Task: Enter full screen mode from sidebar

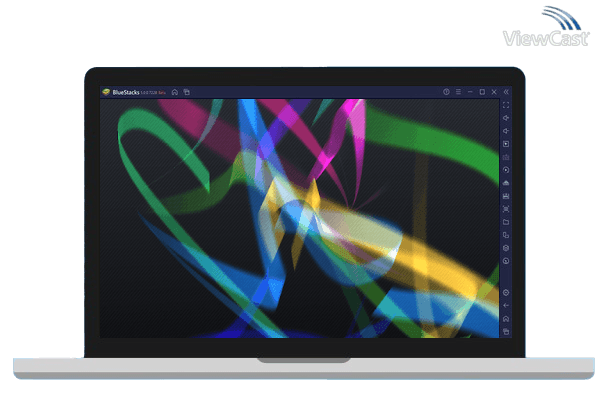Action: pos(506,105)
